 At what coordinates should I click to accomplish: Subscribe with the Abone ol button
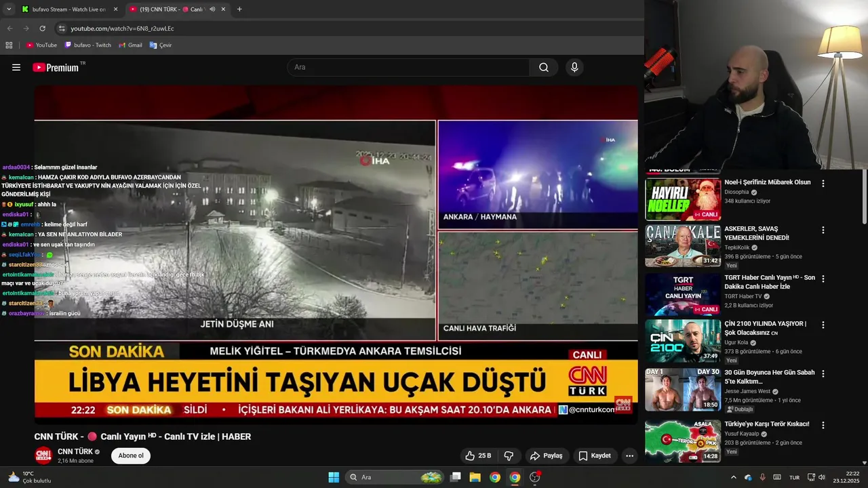[x=131, y=455]
